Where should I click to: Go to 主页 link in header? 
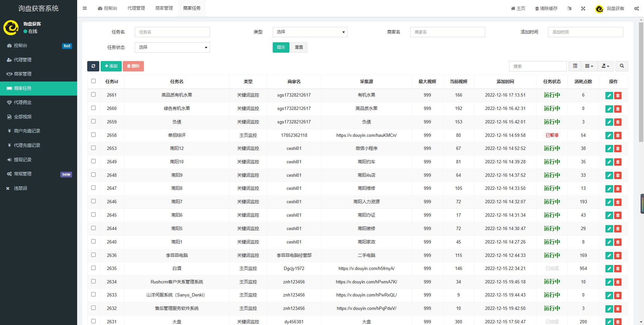[x=518, y=8]
